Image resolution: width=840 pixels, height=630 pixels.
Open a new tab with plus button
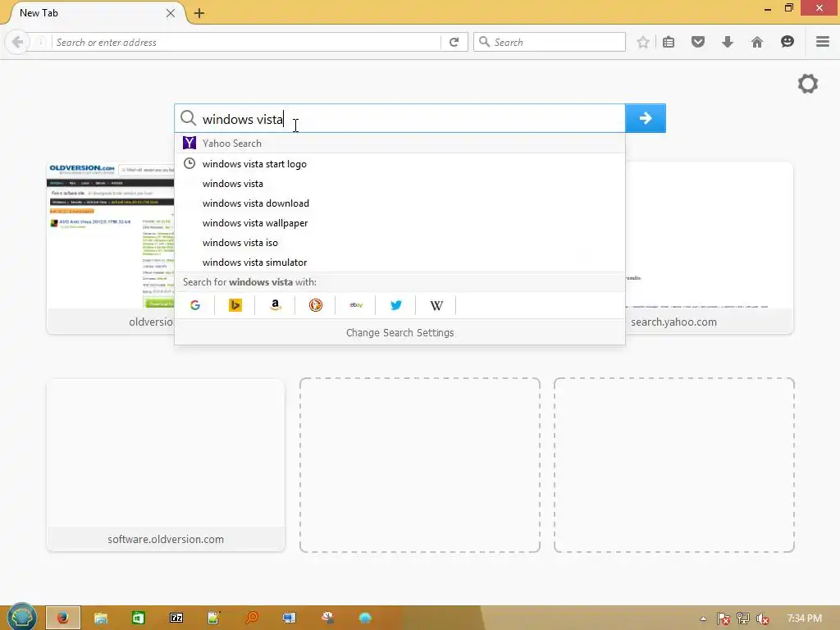pyautogui.click(x=199, y=13)
